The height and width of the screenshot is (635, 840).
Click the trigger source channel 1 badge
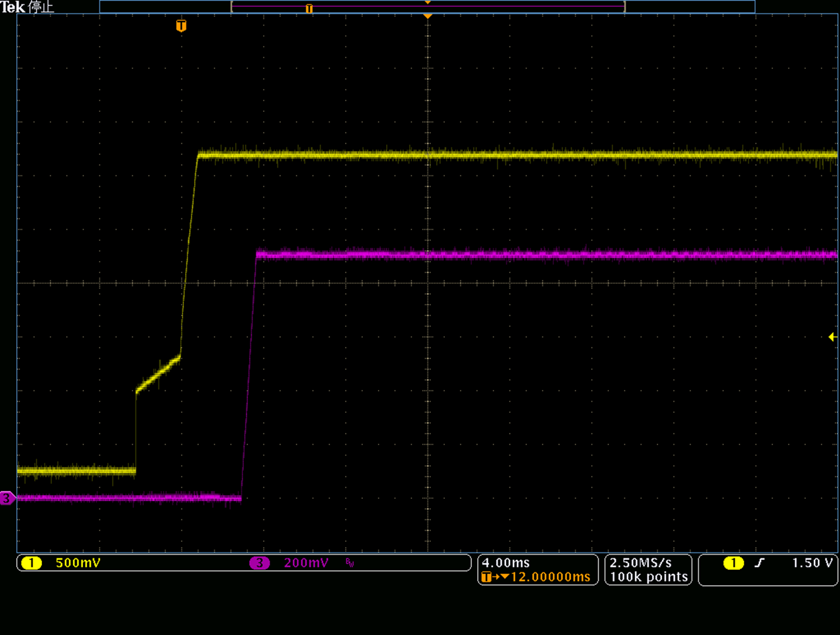pos(733,563)
